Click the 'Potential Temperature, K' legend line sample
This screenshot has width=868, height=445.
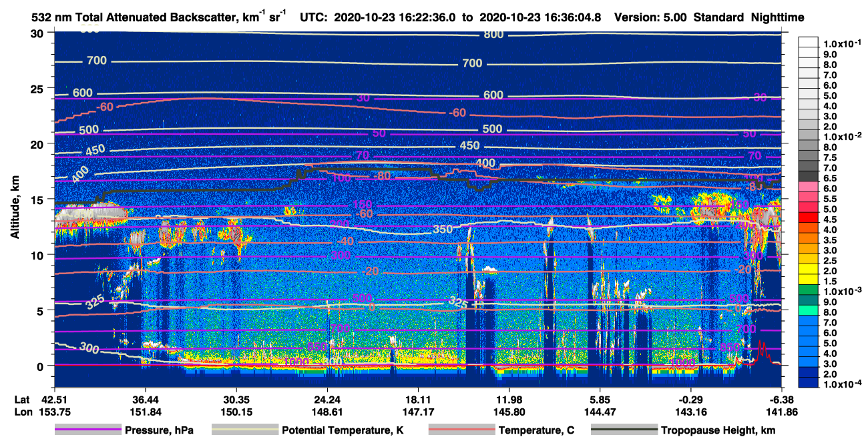245,430
